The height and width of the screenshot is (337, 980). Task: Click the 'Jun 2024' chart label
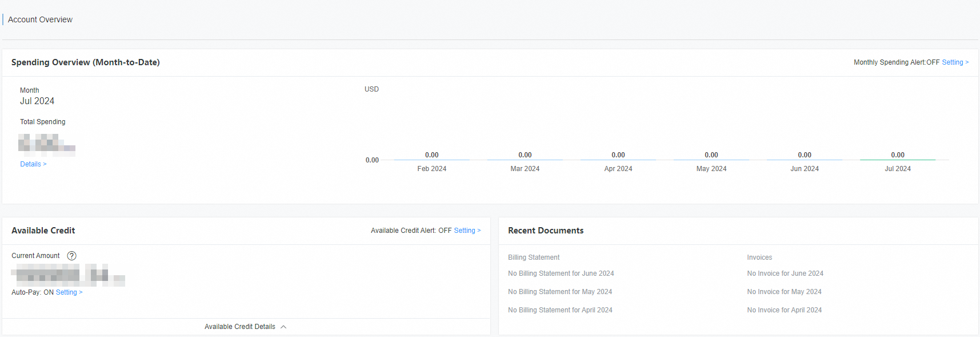point(804,169)
